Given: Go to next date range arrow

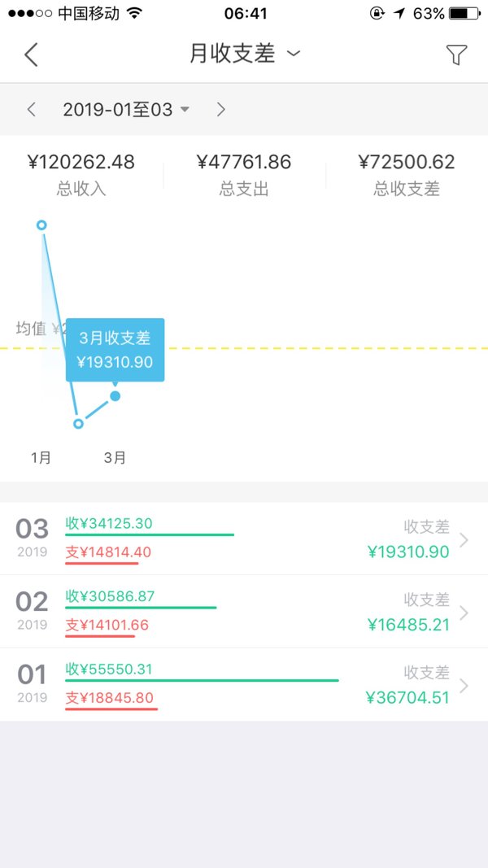Looking at the screenshot, I should pos(220,109).
